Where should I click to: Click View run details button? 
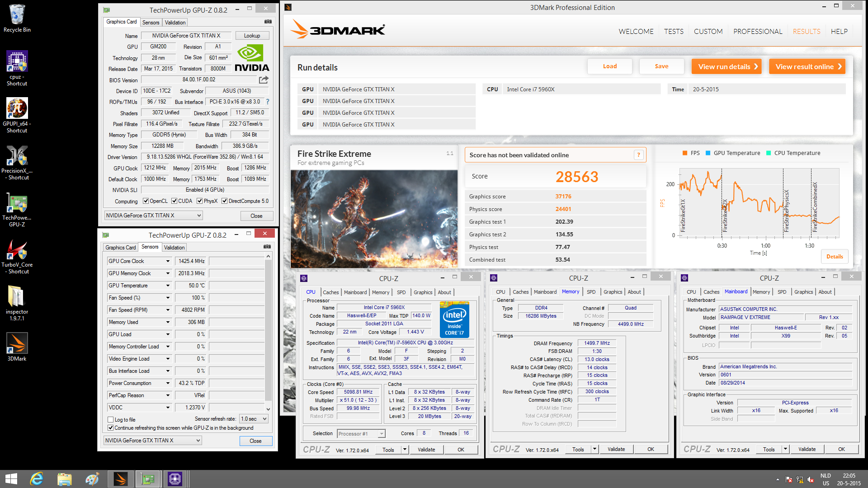(x=726, y=66)
